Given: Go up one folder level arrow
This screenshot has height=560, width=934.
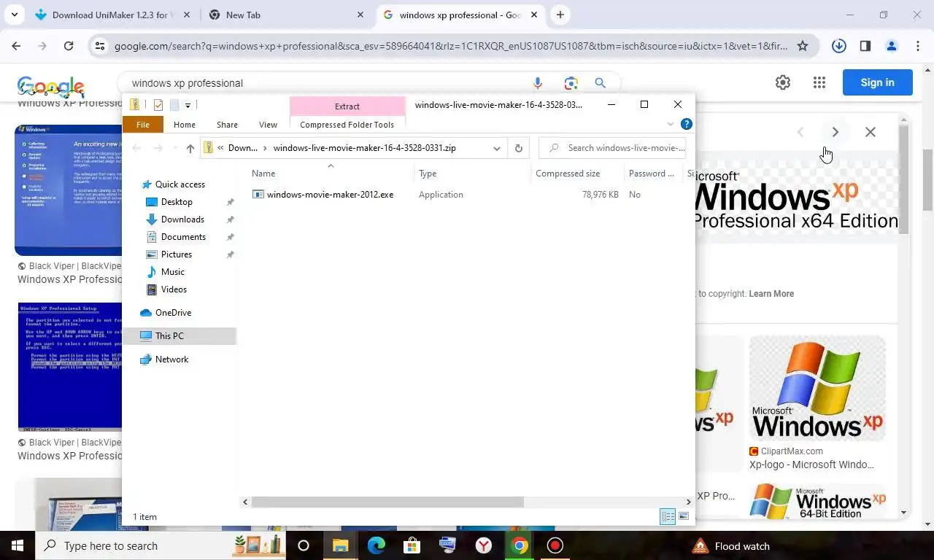Looking at the screenshot, I should tap(190, 148).
